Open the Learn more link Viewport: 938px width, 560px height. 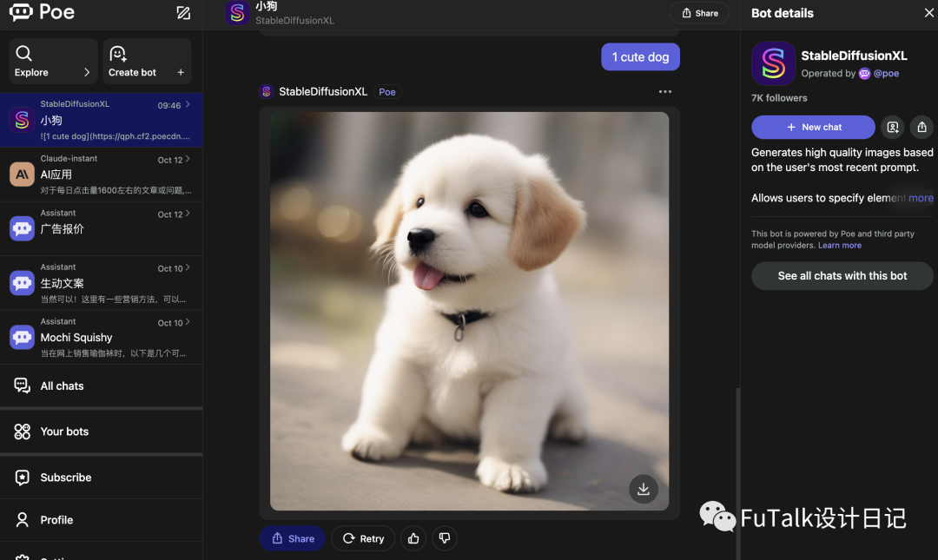[x=840, y=246]
